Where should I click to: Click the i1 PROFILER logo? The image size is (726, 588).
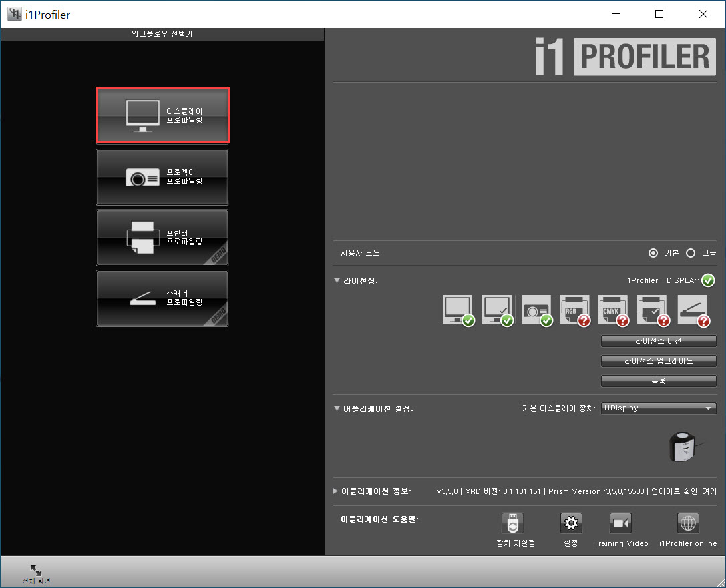point(626,57)
